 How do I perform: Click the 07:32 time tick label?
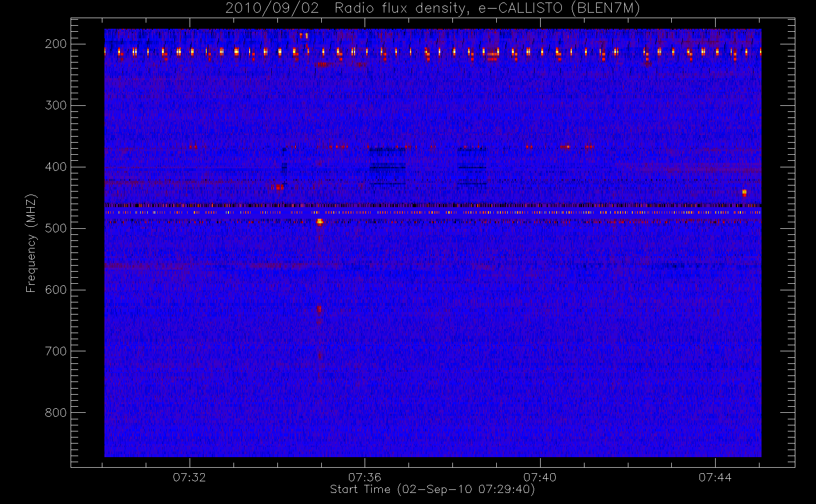[190, 477]
